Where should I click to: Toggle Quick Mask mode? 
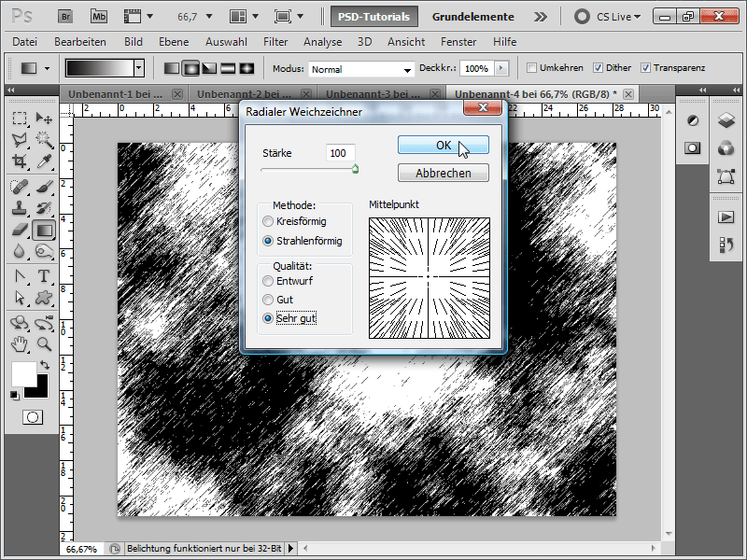point(33,417)
